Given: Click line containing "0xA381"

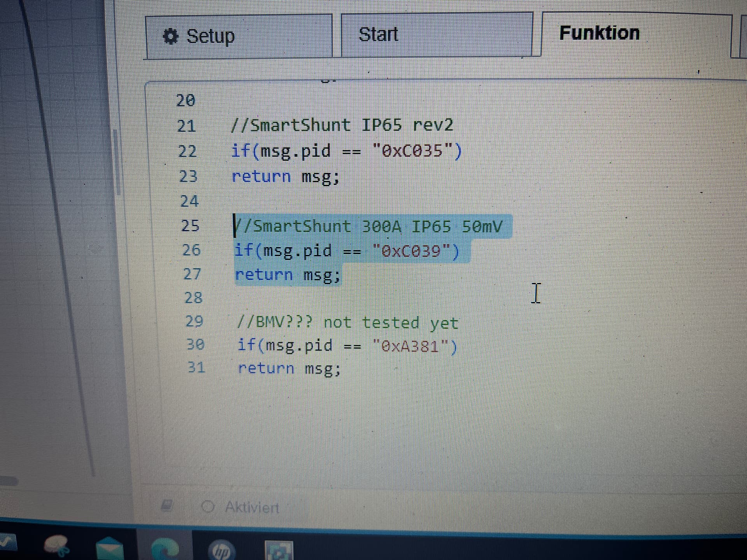Looking at the screenshot, I should [x=347, y=346].
